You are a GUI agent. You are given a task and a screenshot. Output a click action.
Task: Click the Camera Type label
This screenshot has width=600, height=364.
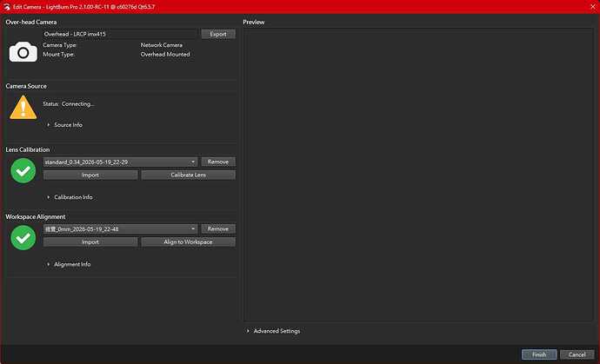[x=60, y=44]
